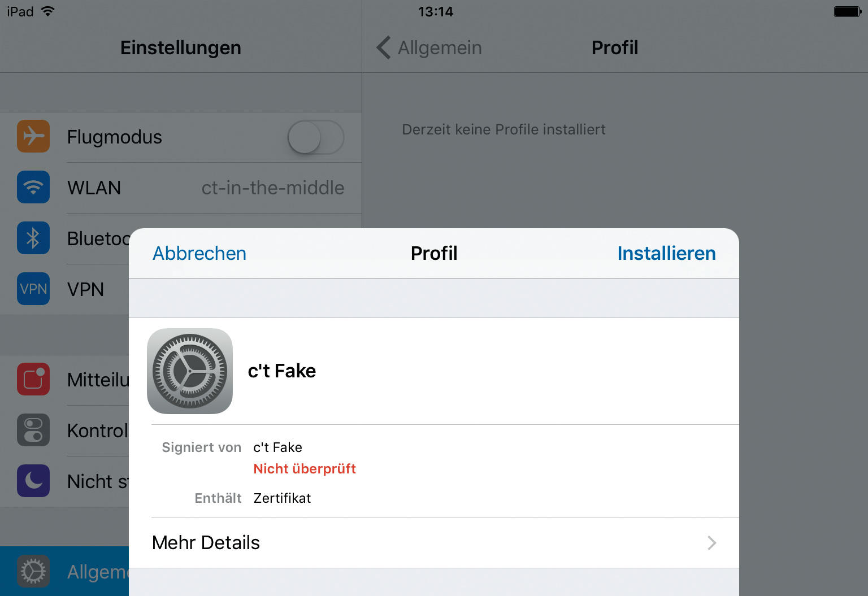
Task: Tap the Nicht stören moon icon
Action: pyautogui.click(x=33, y=481)
